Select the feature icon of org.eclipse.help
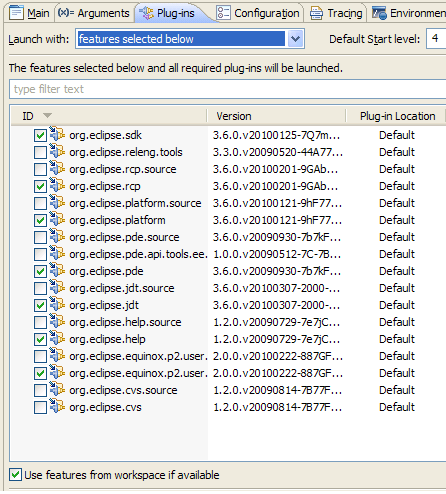Image resolution: width=446 pixels, height=494 pixels. 57,338
